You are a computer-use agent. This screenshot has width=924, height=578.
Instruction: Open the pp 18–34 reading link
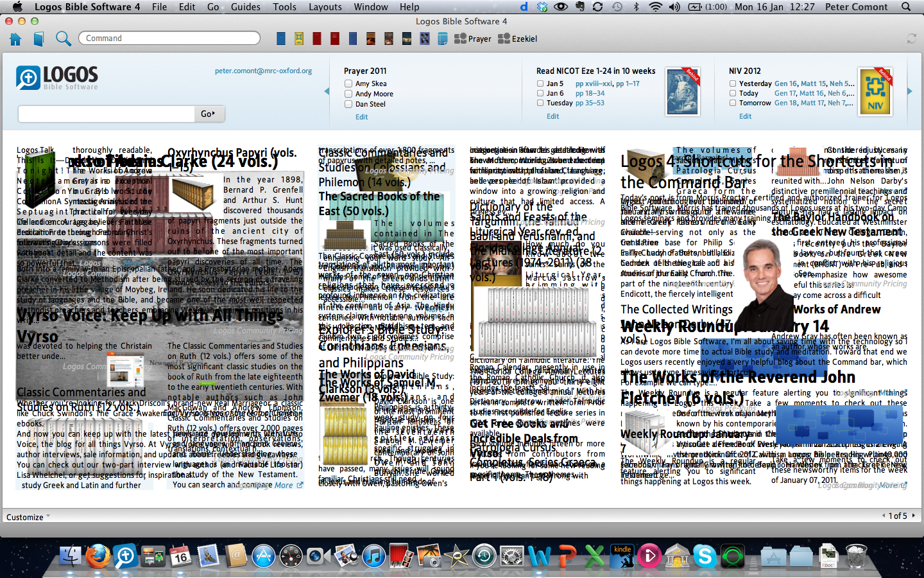tap(590, 93)
